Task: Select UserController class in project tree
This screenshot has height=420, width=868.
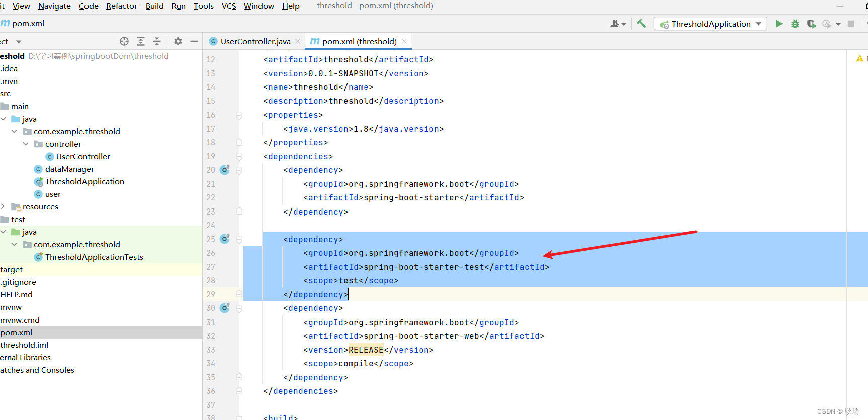Action: 83,156
